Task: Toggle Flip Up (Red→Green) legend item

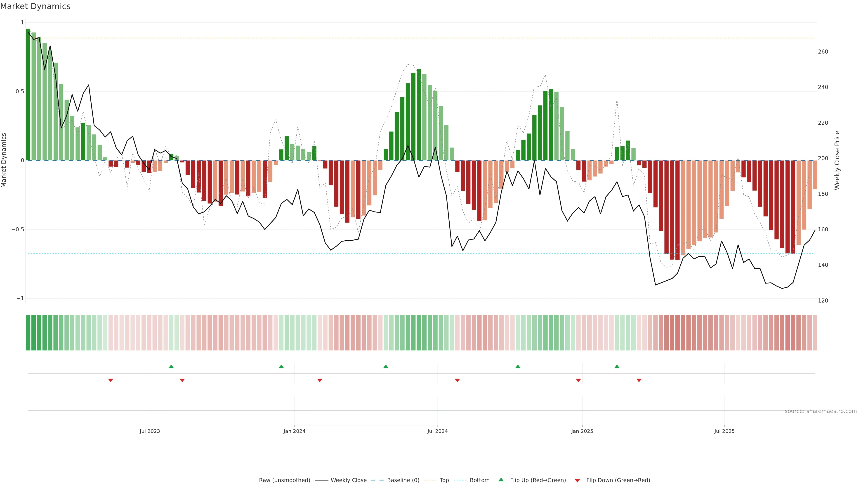Action: point(538,480)
